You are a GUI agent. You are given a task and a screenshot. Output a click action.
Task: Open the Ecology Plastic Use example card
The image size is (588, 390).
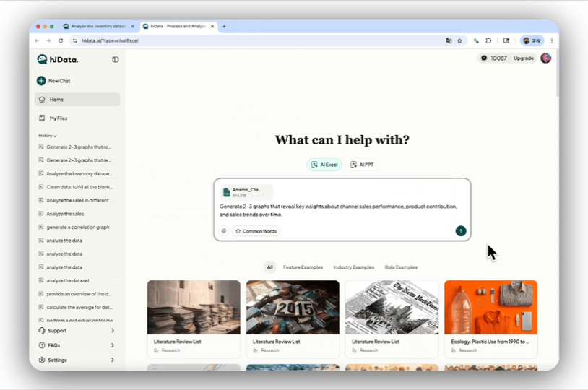tap(490, 318)
